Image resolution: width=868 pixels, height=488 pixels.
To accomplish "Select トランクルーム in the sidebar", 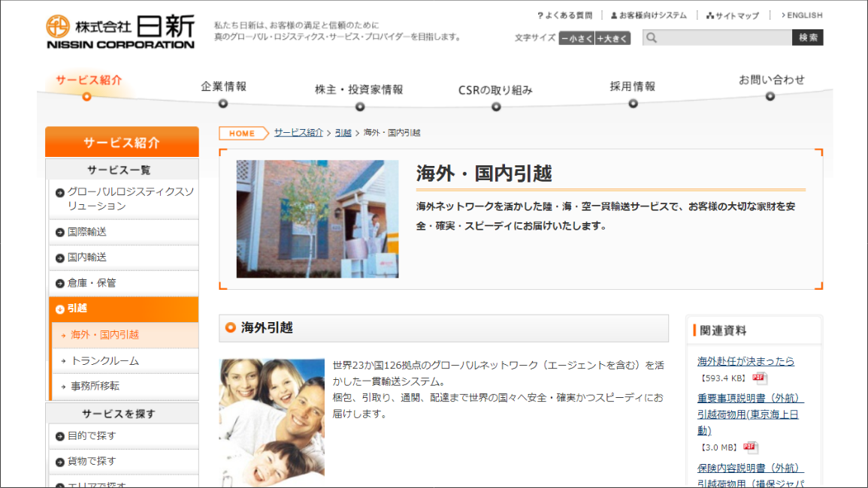I will tap(125, 360).
